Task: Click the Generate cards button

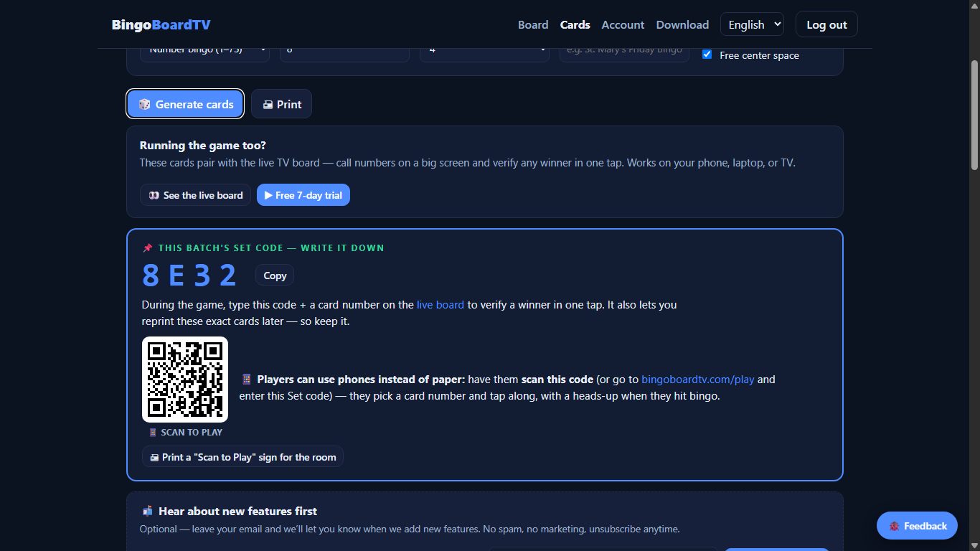Action: [185, 104]
